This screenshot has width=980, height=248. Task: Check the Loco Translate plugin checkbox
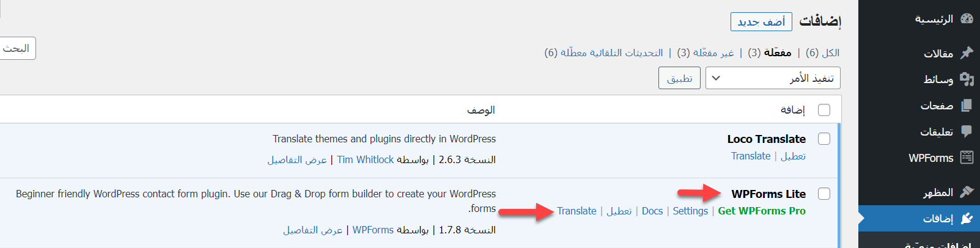[x=824, y=139]
